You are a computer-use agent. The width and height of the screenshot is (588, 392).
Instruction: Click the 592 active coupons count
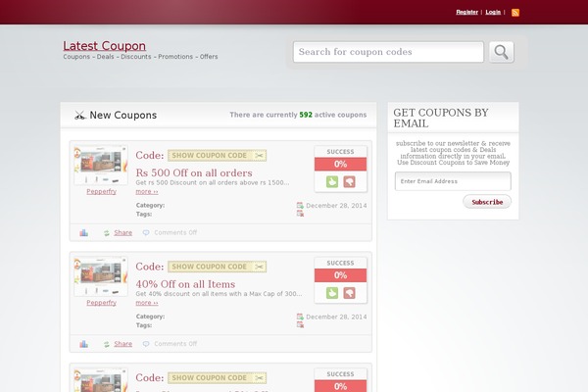(306, 115)
